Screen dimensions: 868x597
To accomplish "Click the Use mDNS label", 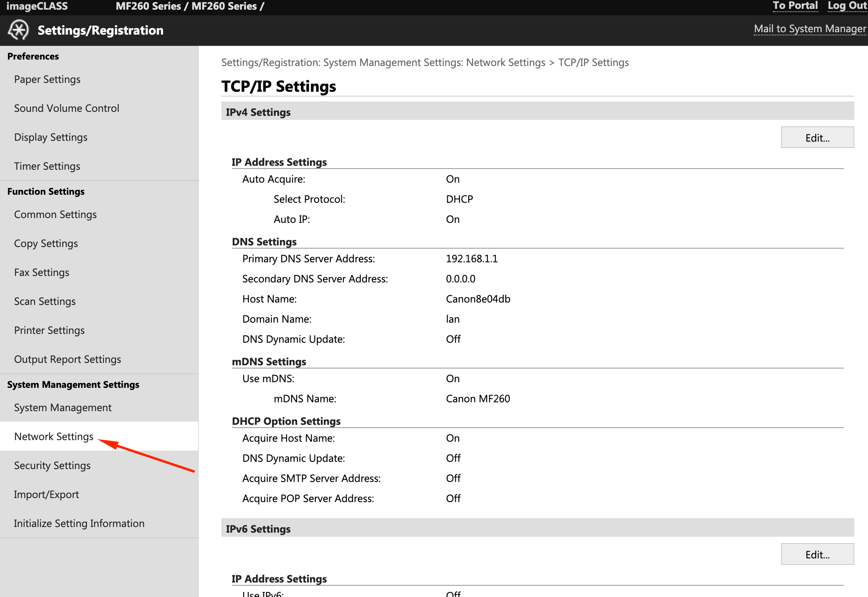I will tap(269, 379).
